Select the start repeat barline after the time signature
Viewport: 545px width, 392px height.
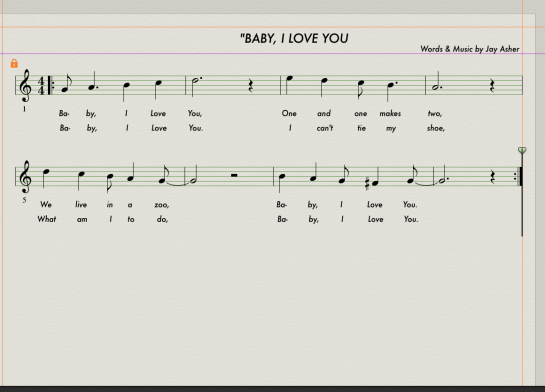pyautogui.click(x=51, y=85)
